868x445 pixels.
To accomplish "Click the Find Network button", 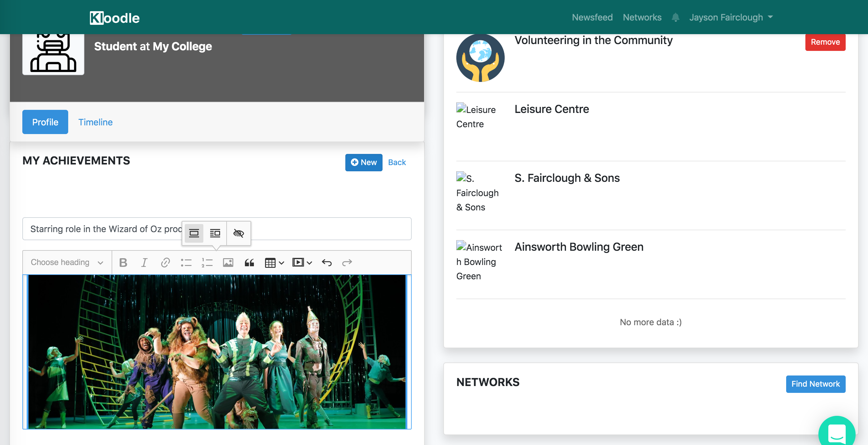I will coord(815,384).
